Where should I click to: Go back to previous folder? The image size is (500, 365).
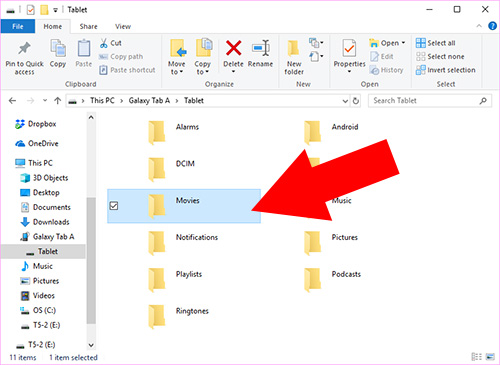12,100
